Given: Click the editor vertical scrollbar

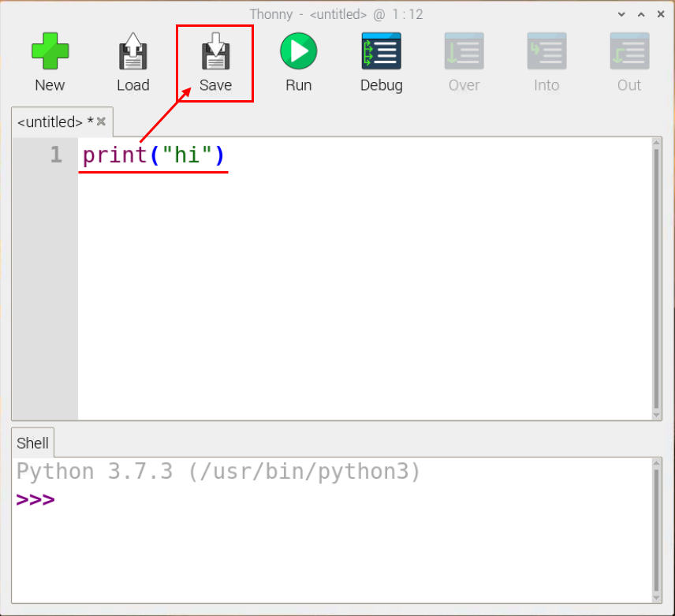Looking at the screenshot, I should click(x=657, y=278).
